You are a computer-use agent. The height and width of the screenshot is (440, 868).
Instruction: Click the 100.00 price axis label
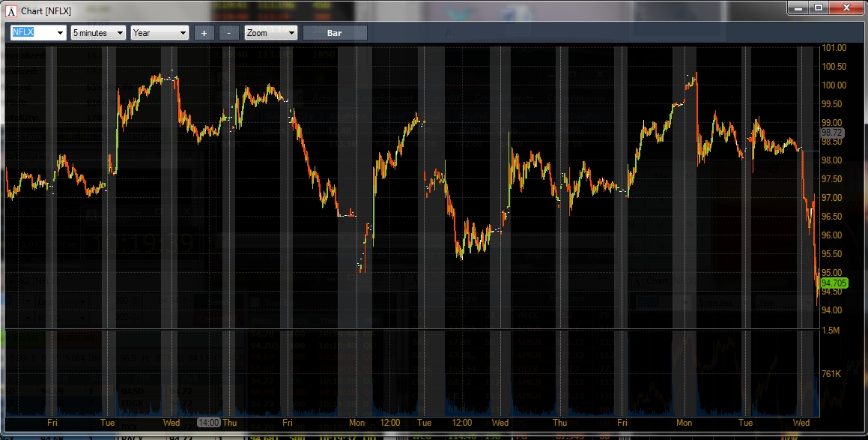coord(834,85)
